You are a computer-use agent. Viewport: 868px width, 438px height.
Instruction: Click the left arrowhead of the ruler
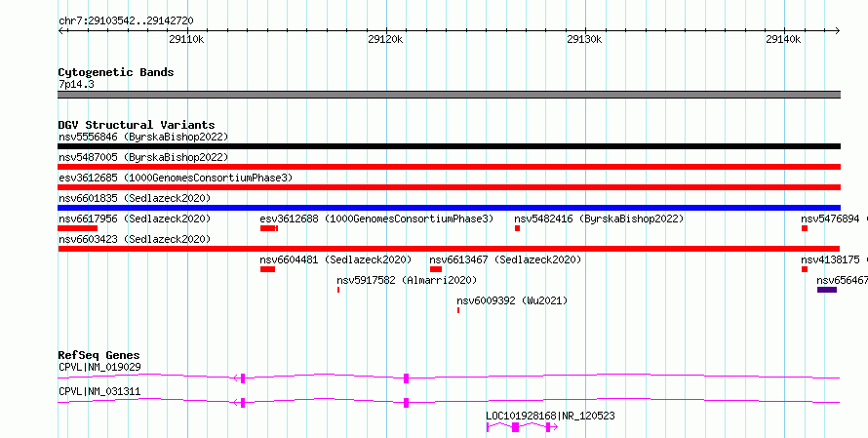click(x=60, y=30)
